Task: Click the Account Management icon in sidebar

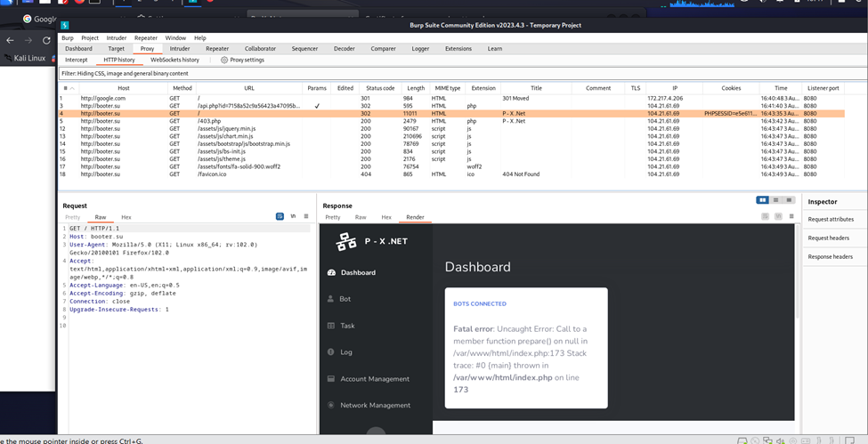Action: pos(331,379)
